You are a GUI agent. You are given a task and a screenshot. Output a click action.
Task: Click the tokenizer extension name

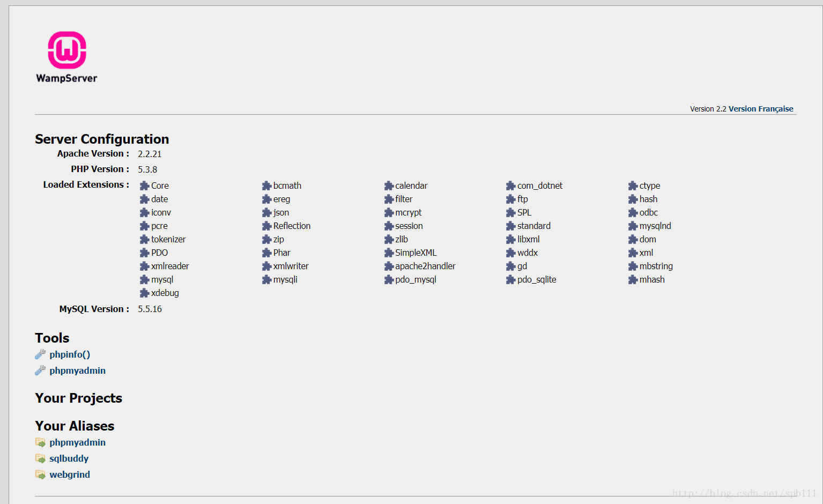[168, 239]
